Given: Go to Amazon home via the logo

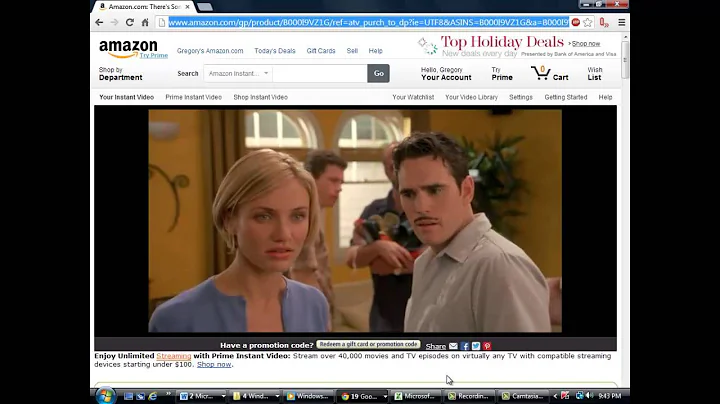Looking at the screenshot, I should 128,49.
